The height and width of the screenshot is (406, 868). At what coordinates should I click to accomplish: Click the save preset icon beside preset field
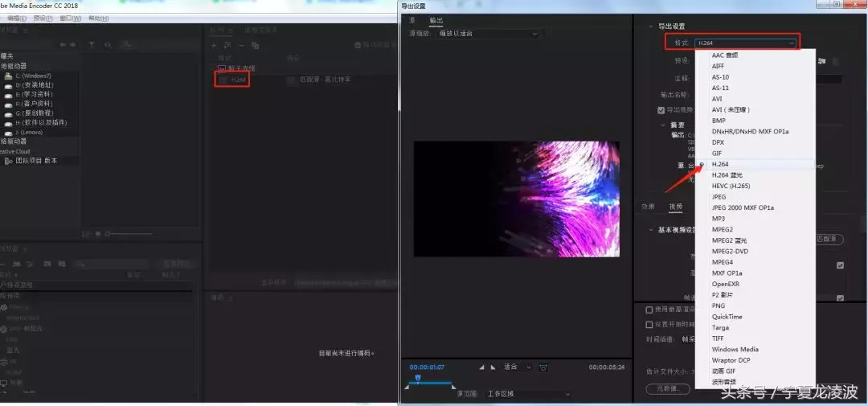click(823, 61)
